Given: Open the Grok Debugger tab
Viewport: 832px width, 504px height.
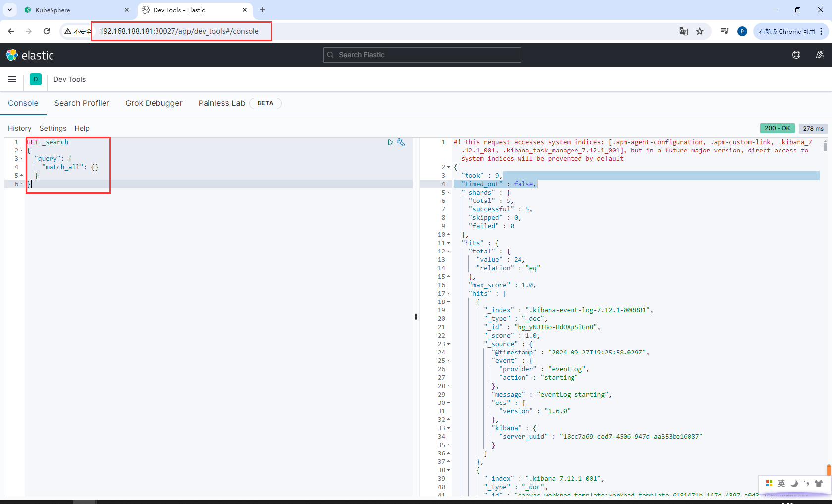Looking at the screenshot, I should coord(154,103).
